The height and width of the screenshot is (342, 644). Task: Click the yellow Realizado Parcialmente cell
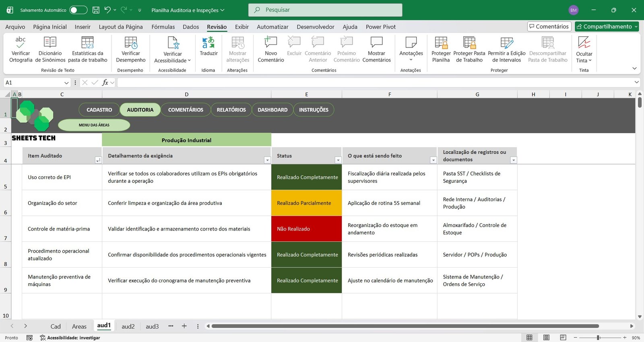pos(306,203)
